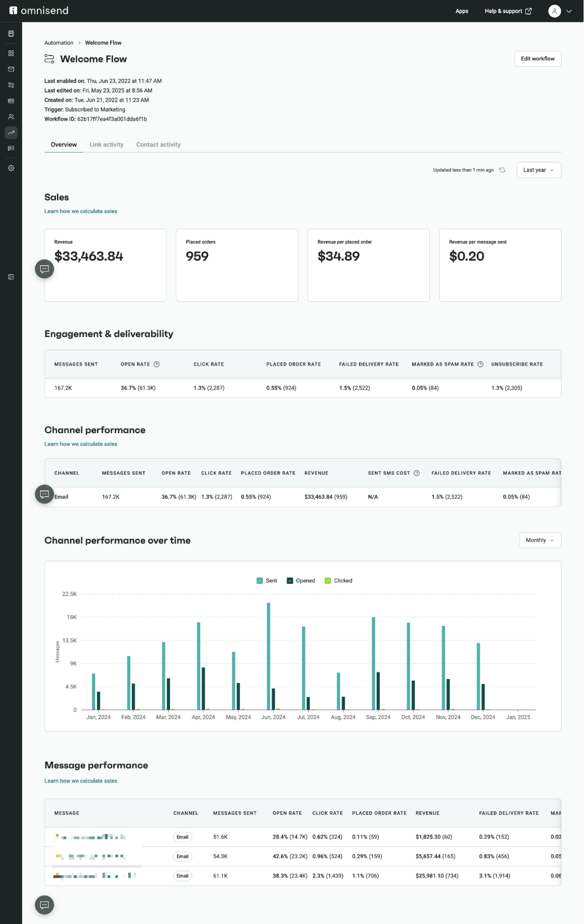Open the store icon in the sidebar
Image resolution: width=584 pixels, height=924 pixels.
click(x=11, y=34)
